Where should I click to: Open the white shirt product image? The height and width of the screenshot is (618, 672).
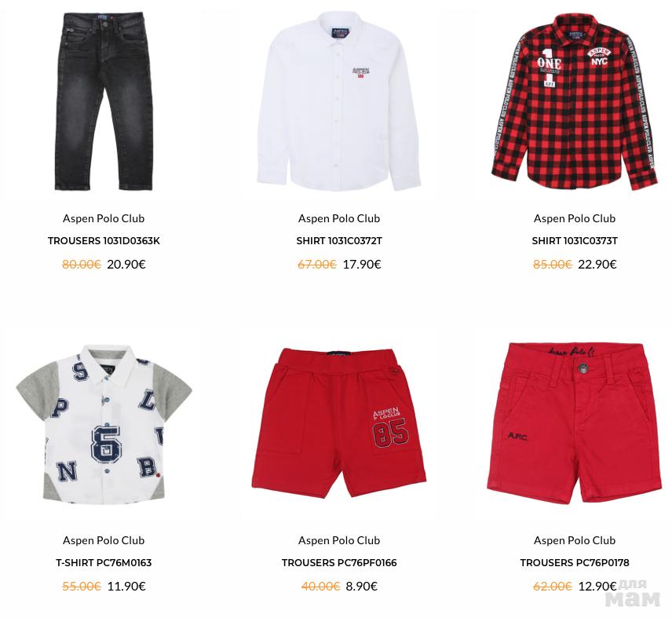339,101
